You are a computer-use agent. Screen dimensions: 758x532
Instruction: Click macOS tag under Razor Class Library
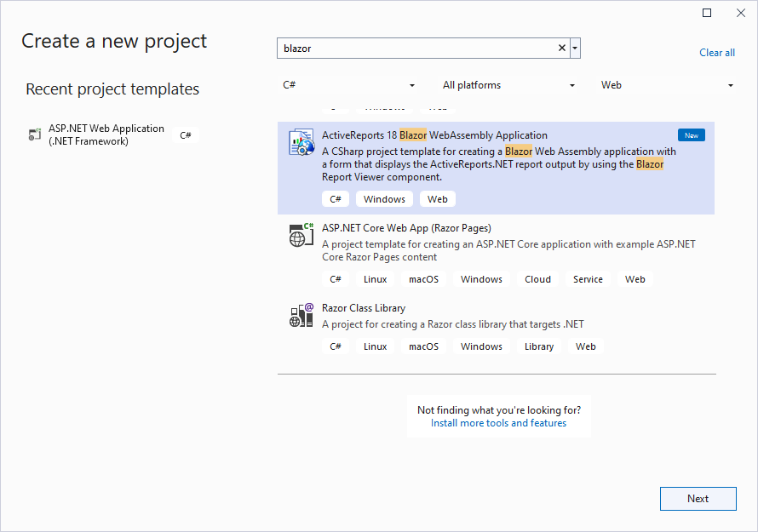click(x=423, y=346)
